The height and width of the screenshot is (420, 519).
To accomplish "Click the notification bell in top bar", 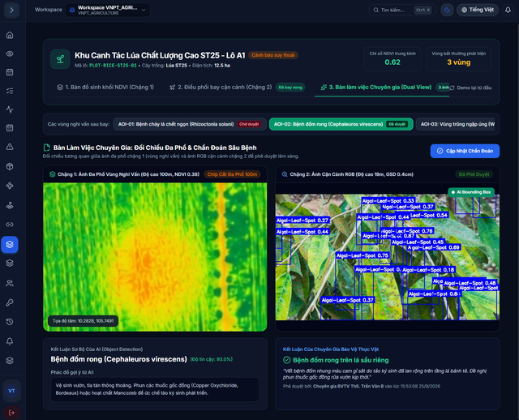I will coord(508,10).
